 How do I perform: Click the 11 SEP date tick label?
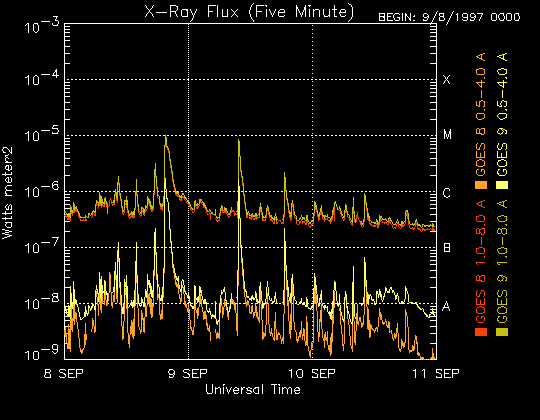[436, 374]
